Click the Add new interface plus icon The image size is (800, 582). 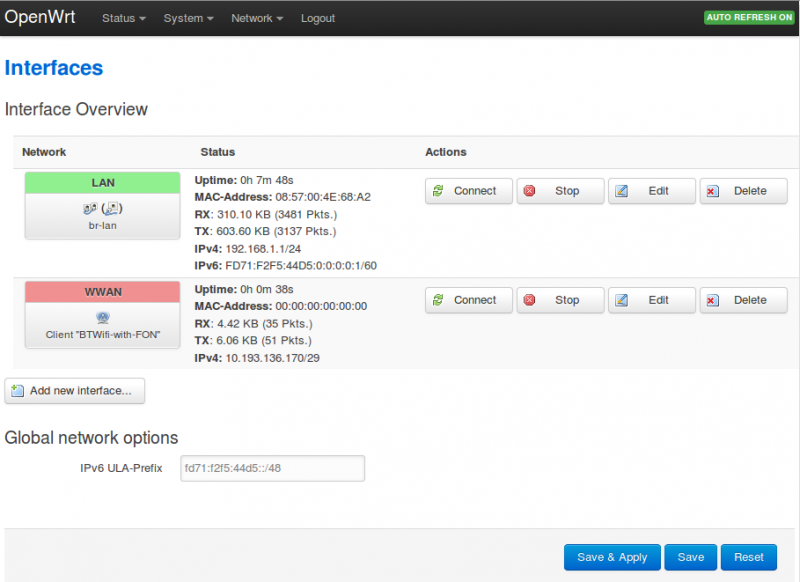pos(18,391)
